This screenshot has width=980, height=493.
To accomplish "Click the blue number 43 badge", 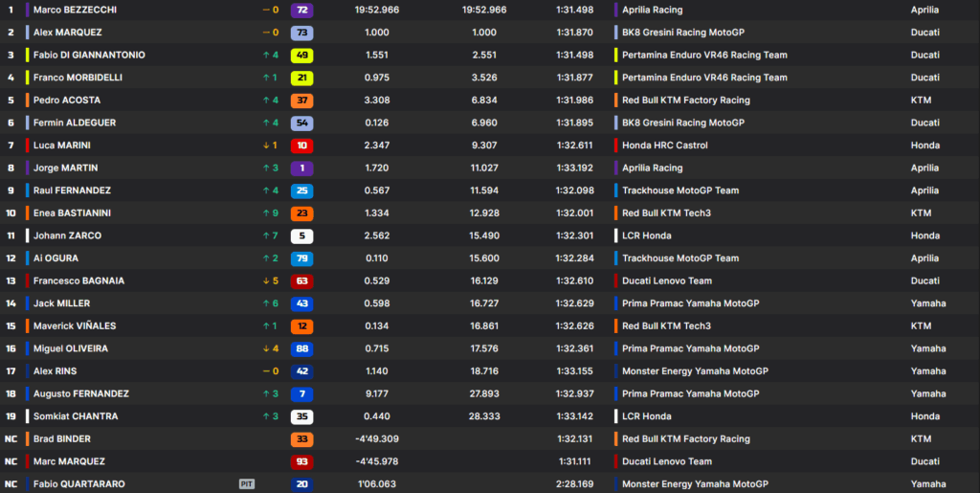I will pyautogui.click(x=301, y=303).
